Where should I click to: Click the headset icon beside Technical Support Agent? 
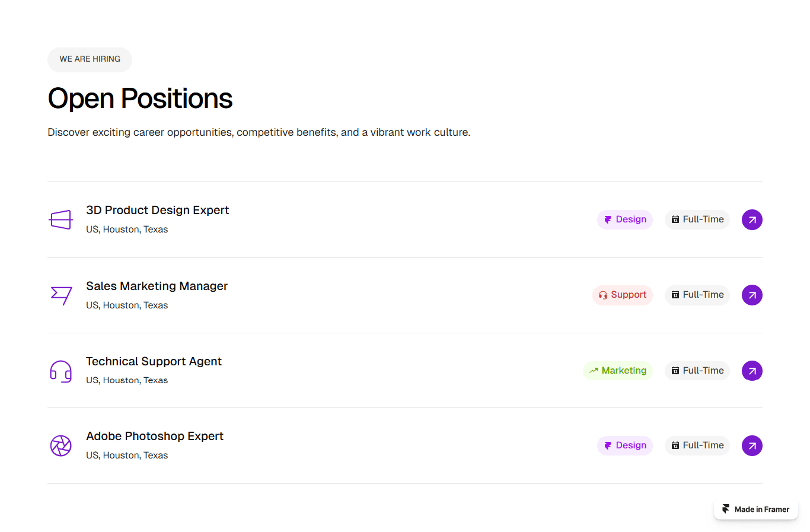click(60, 371)
